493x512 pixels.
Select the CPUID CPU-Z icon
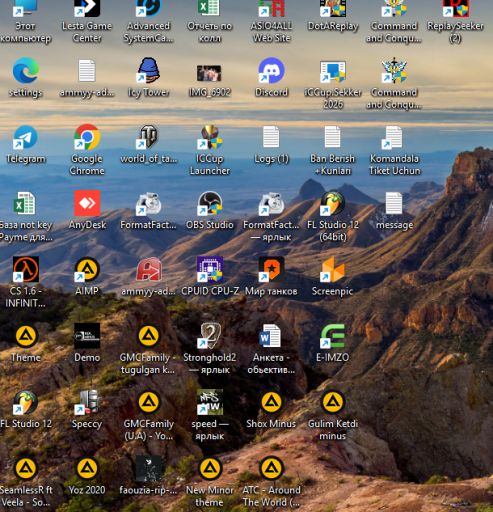click(210, 269)
